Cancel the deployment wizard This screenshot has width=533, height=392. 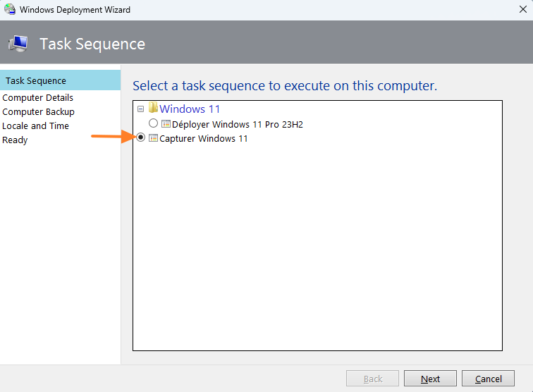(489, 379)
